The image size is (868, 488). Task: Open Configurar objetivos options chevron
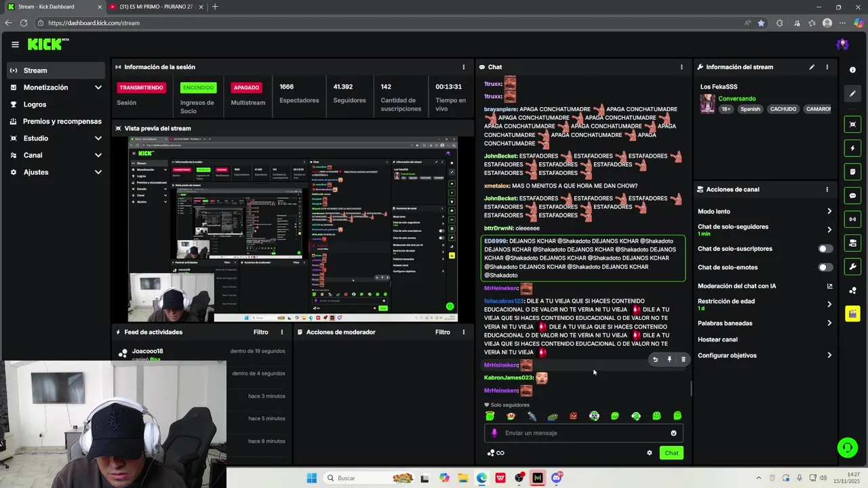(x=829, y=355)
